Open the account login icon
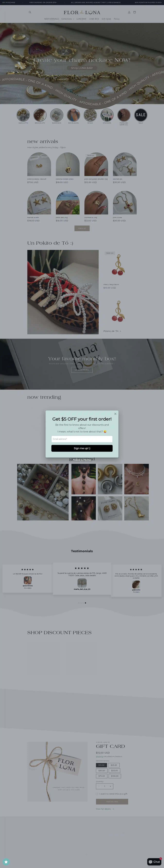The image size is (164, 868). tap(129, 12)
